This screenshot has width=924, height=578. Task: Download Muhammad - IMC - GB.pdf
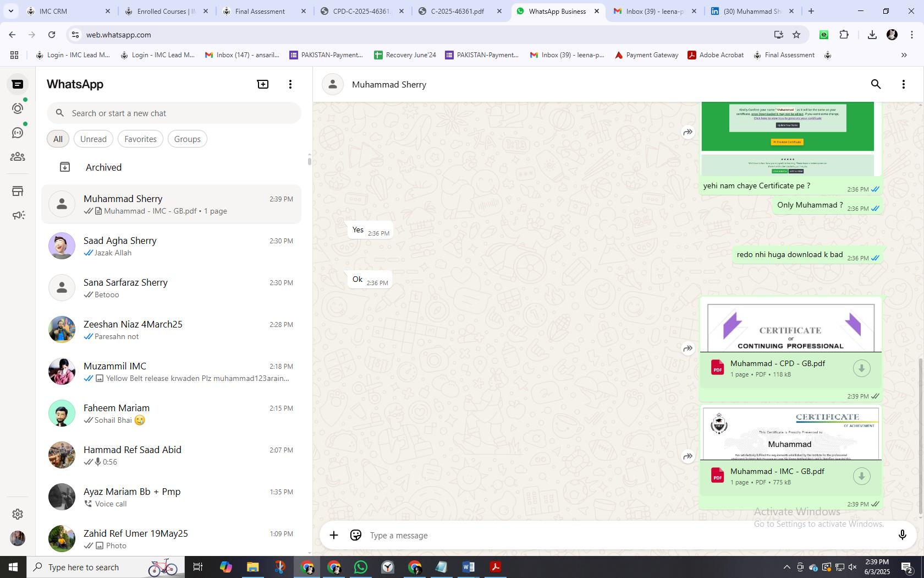(x=861, y=476)
